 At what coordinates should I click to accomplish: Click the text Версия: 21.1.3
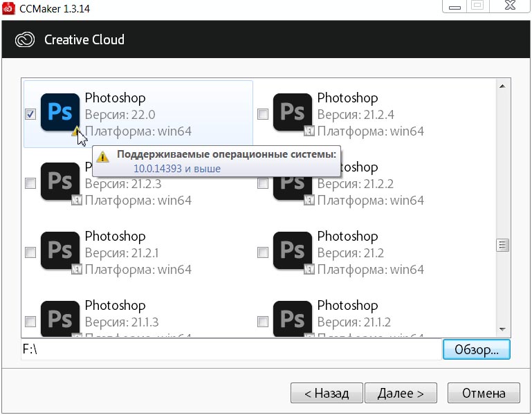coord(122,322)
